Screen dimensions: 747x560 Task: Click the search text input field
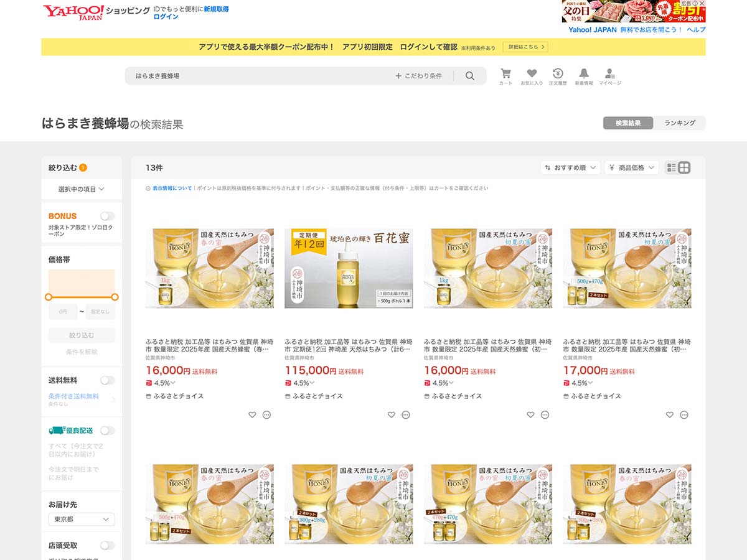[261, 76]
